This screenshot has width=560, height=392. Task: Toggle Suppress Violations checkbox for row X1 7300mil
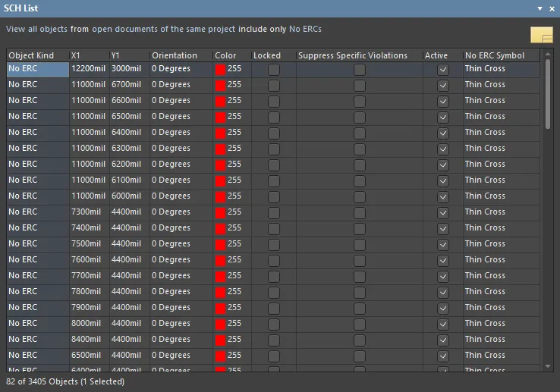click(360, 213)
